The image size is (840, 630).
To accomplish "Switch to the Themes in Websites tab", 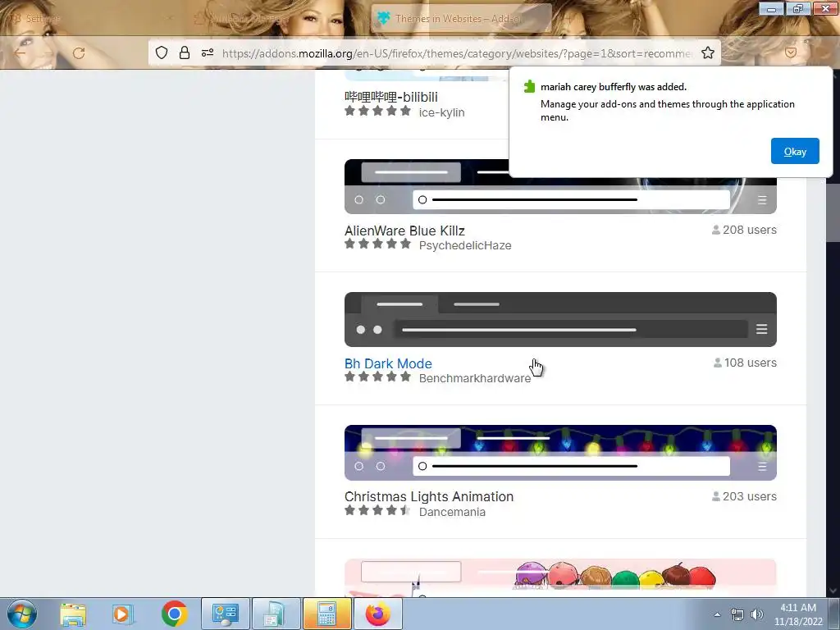I will tap(461, 18).
